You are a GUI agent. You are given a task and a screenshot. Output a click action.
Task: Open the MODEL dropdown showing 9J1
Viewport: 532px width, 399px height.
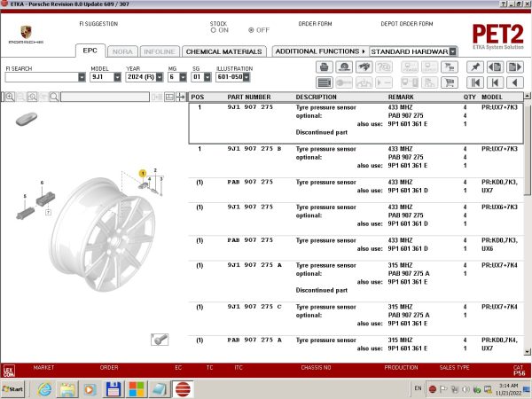117,77
